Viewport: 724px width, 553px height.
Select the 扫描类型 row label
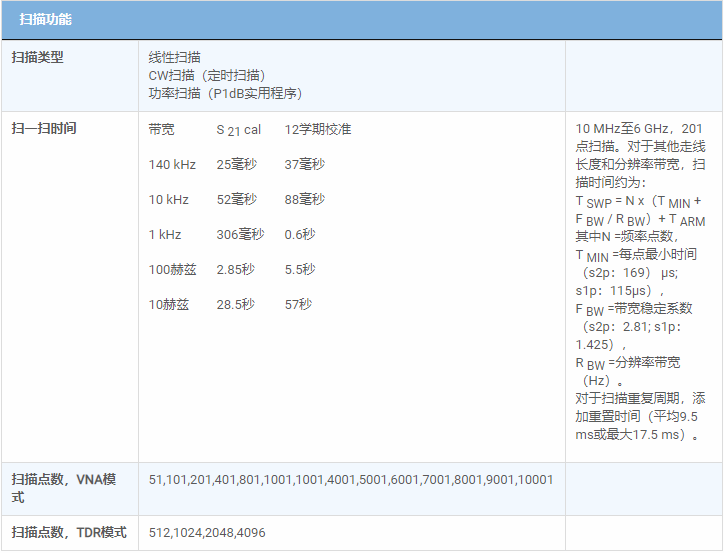(x=37, y=58)
